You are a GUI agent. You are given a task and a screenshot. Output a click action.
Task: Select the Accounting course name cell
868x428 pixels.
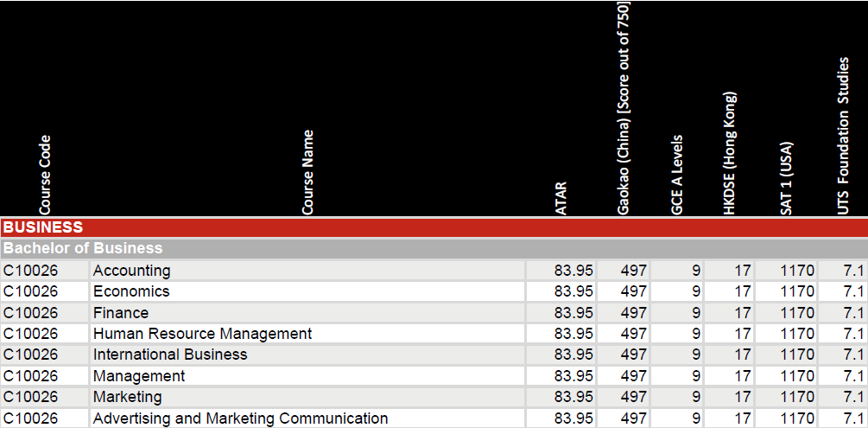[x=131, y=271]
